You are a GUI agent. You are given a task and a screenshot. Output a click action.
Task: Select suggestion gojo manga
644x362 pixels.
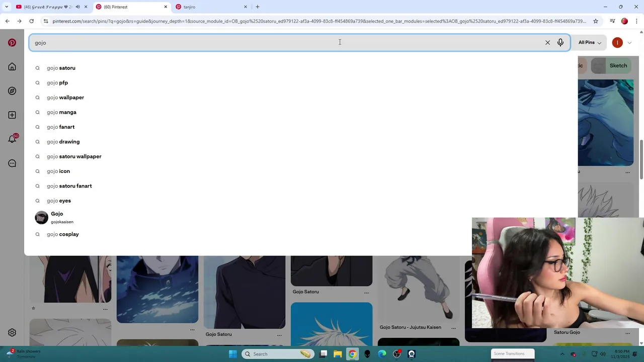[61, 112]
